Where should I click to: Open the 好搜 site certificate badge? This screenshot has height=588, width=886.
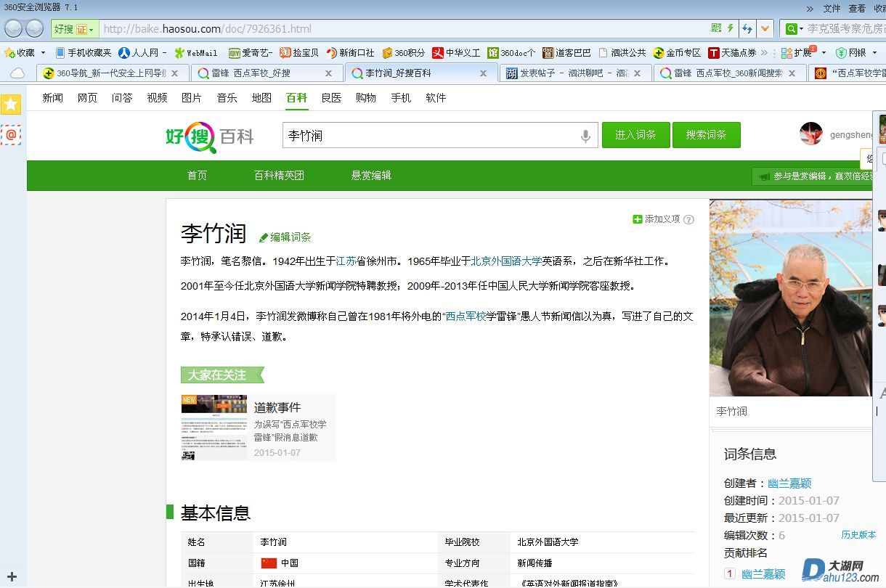pos(73,29)
